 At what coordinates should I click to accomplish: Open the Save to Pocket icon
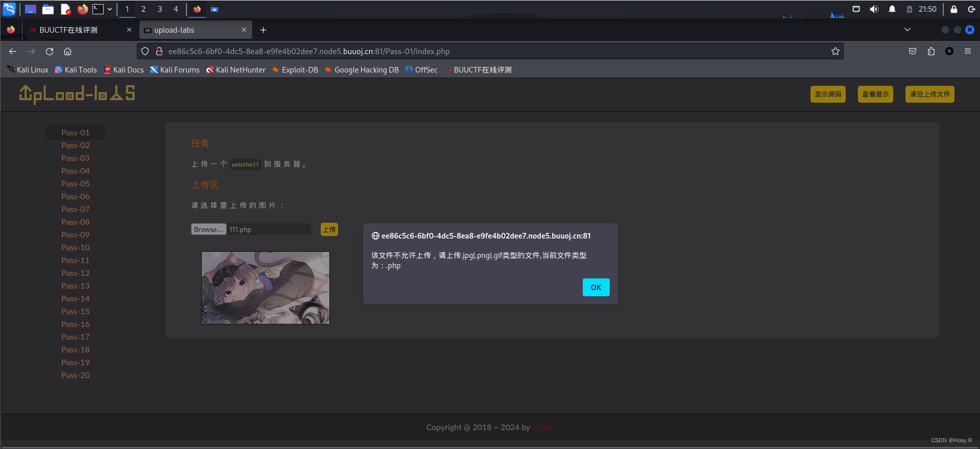913,51
